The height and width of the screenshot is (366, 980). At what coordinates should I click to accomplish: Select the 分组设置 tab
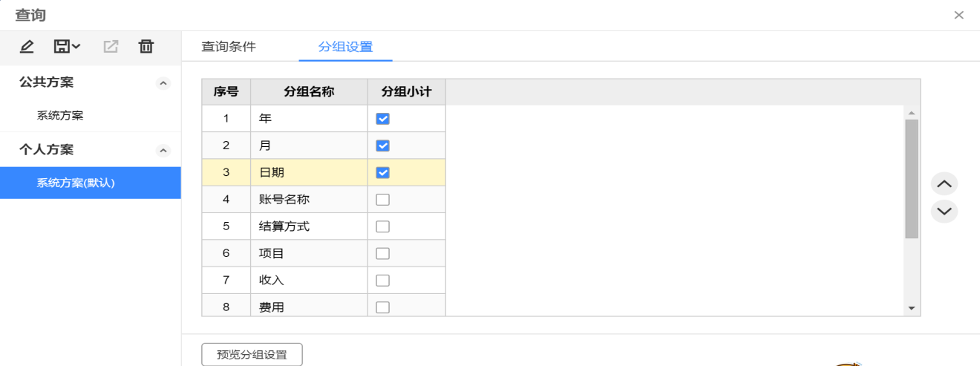[x=345, y=47]
